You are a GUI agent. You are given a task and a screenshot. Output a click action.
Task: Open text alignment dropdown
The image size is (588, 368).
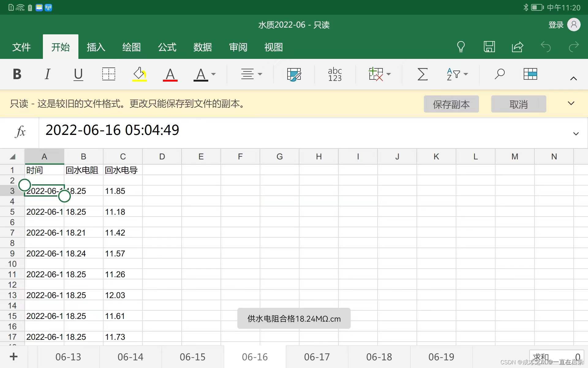click(251, 74)
